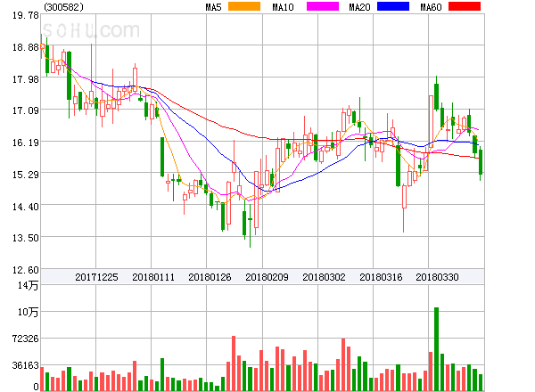
Task: Click the 14.40 price axis label
Action: coord(26,207)
